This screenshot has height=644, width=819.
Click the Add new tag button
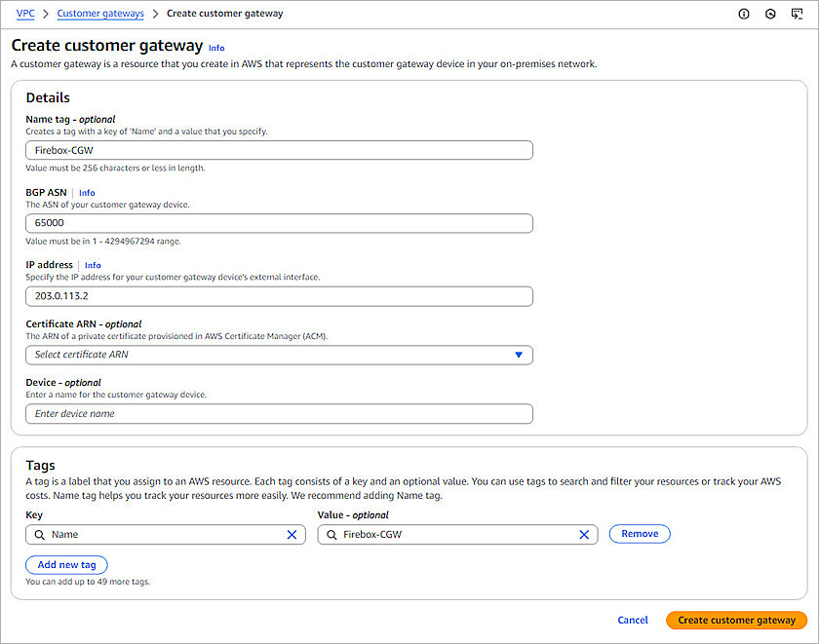tap(65, 564)
